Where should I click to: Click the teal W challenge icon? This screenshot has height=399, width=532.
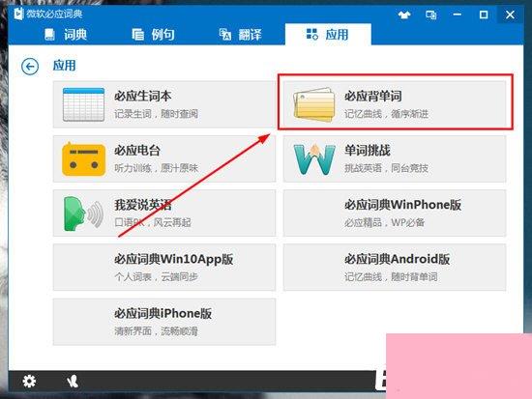(314, 159)
